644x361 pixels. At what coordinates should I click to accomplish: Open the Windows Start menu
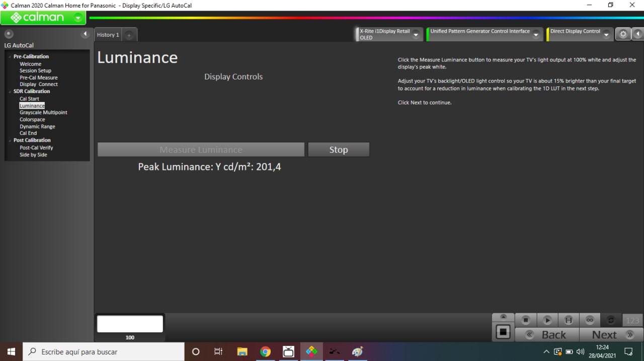(x=11, y=351)
